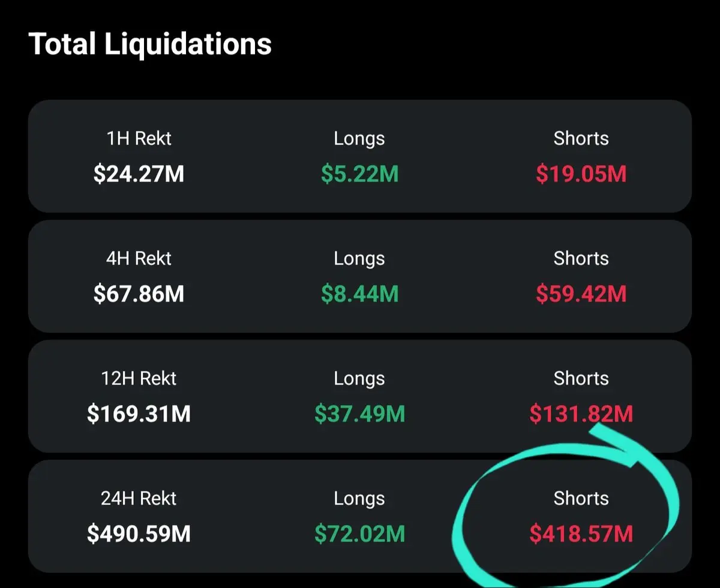This screenshot has height=588, width=720.
Task: Click the circled $418.57M shorts value
Action: click(x=581, y=534)
